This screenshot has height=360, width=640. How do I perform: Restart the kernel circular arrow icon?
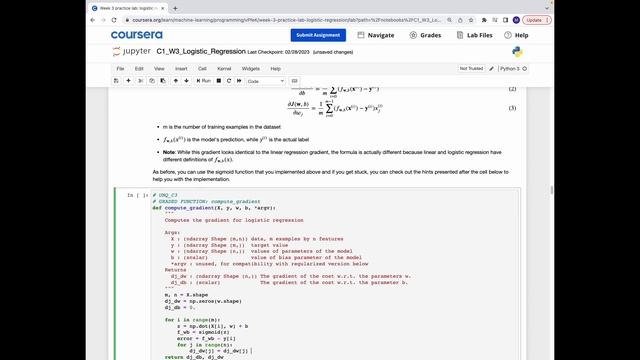point(229,81)
